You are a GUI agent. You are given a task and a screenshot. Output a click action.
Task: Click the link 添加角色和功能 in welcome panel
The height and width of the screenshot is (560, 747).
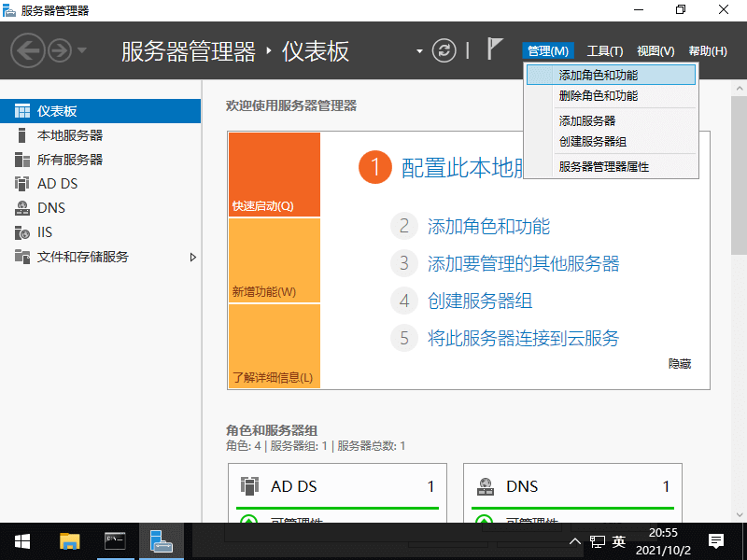pos(488,226)
